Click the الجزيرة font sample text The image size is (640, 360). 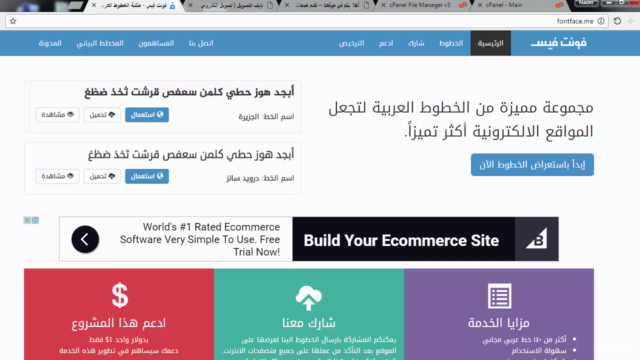(189, 92)
